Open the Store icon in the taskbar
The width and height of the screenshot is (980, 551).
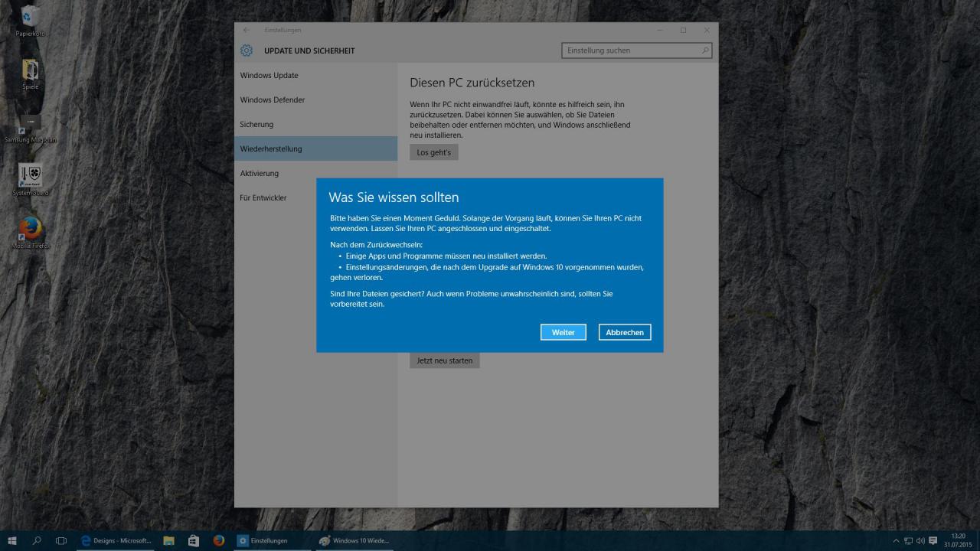194,540
